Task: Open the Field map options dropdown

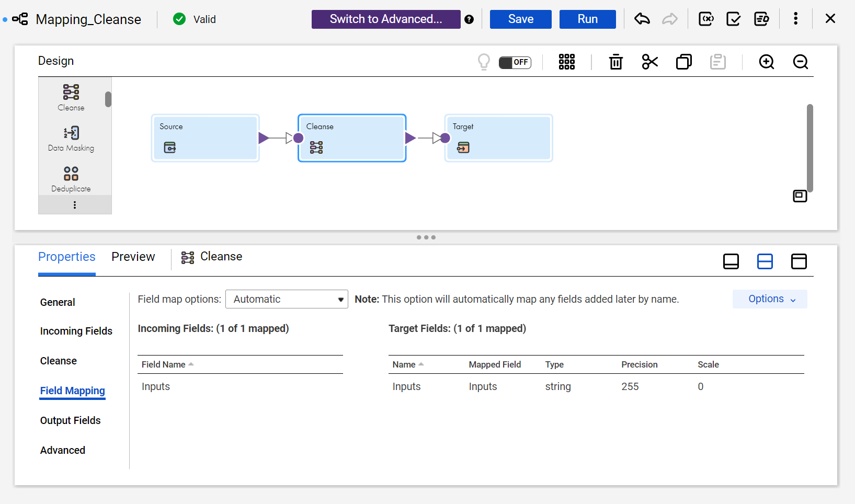Action: pos(287,299)
